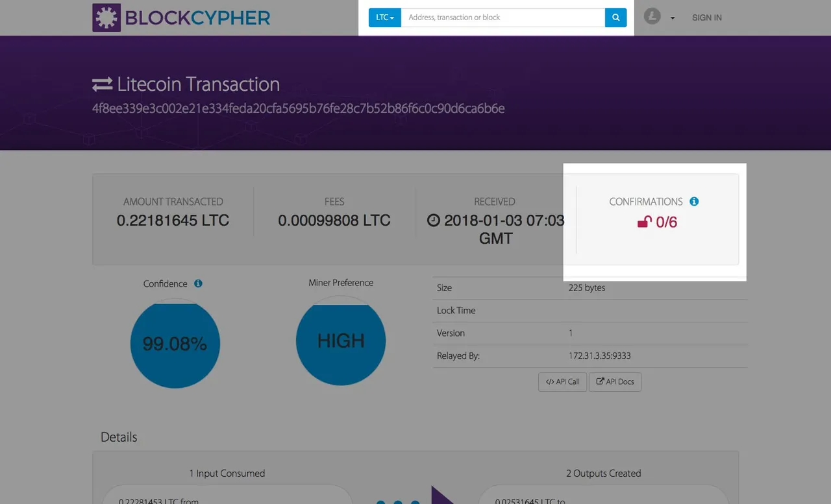
Task: Click the transfer arrows icon beside Litecoin Transaction
Action: [x=103, y=84]
